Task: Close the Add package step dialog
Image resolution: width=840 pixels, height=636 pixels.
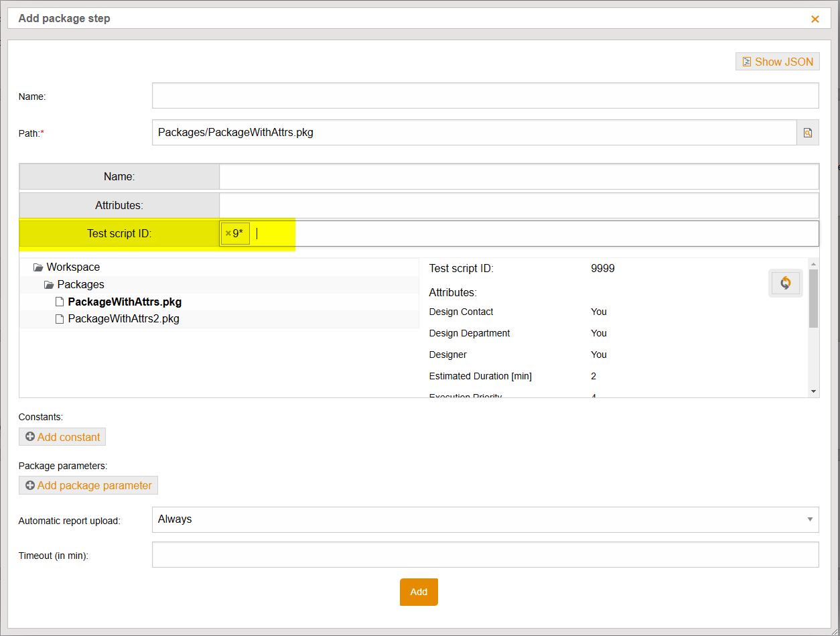Action: 815,19
